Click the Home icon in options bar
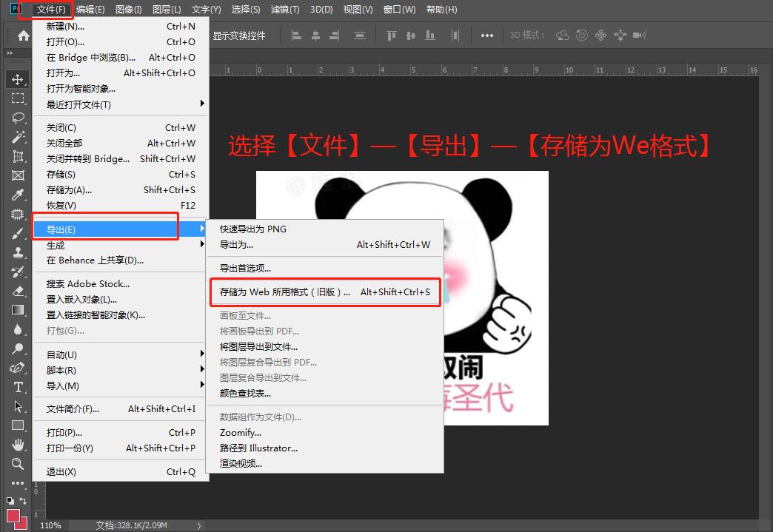This screenshot has width=773, height=532. point(24,36)
